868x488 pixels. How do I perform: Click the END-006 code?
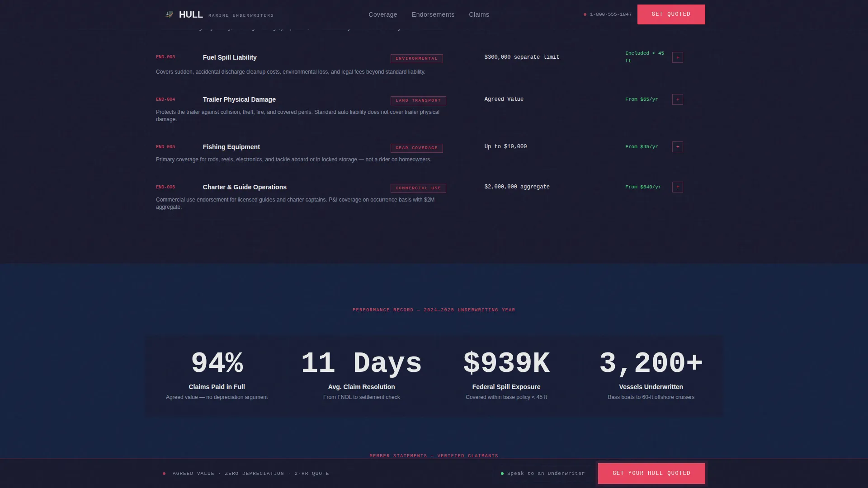tap(165, 187)
